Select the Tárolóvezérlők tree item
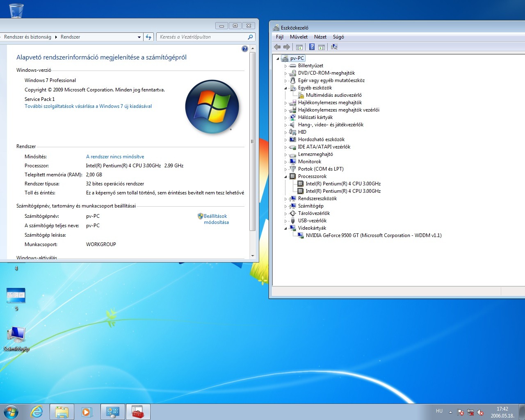525x420 pixels. pos(314,213)
